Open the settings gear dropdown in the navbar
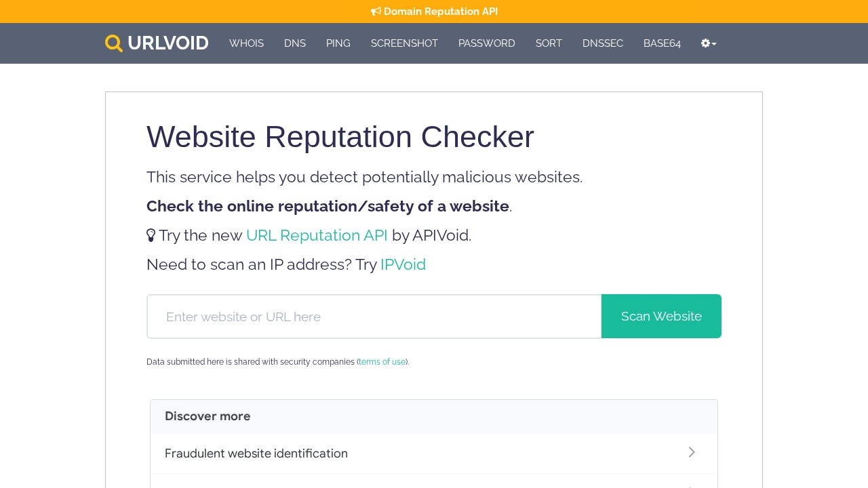Viewport: 868px width, 488px height. click(708, 43)
